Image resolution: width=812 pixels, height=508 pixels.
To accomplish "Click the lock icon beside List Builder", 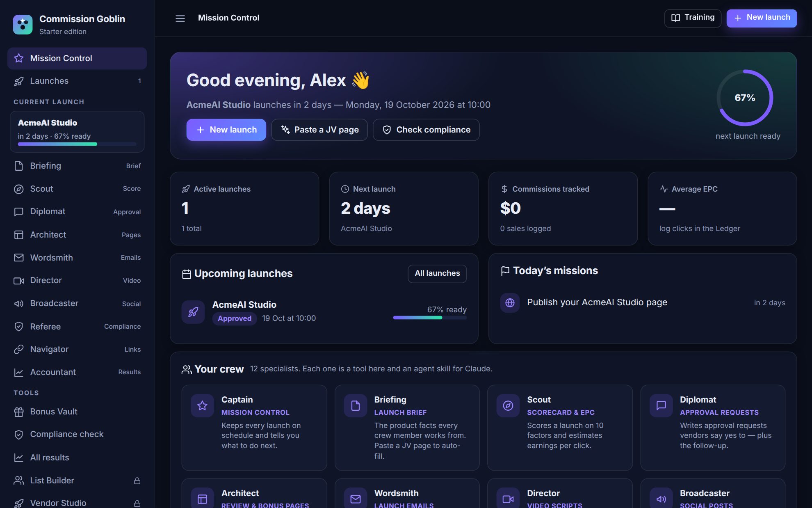I will [137, 481].
